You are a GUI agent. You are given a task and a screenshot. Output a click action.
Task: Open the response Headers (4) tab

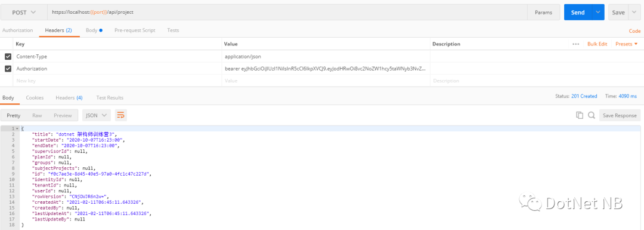click(69, 98)
